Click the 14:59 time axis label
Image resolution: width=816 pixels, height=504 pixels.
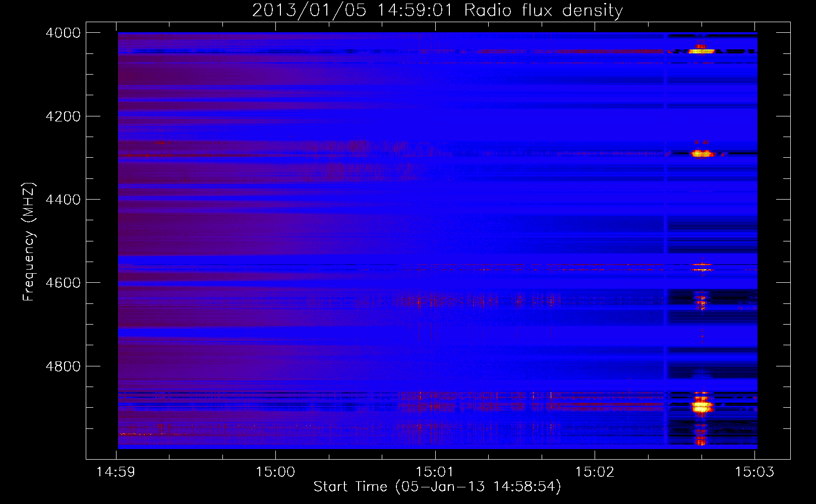[116, 472]
